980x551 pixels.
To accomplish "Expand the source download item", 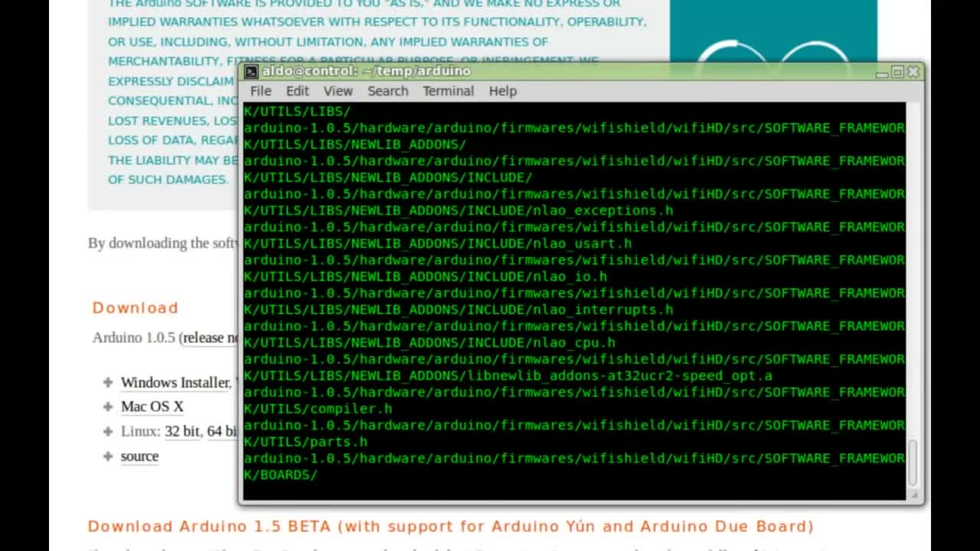I will 108,456.
